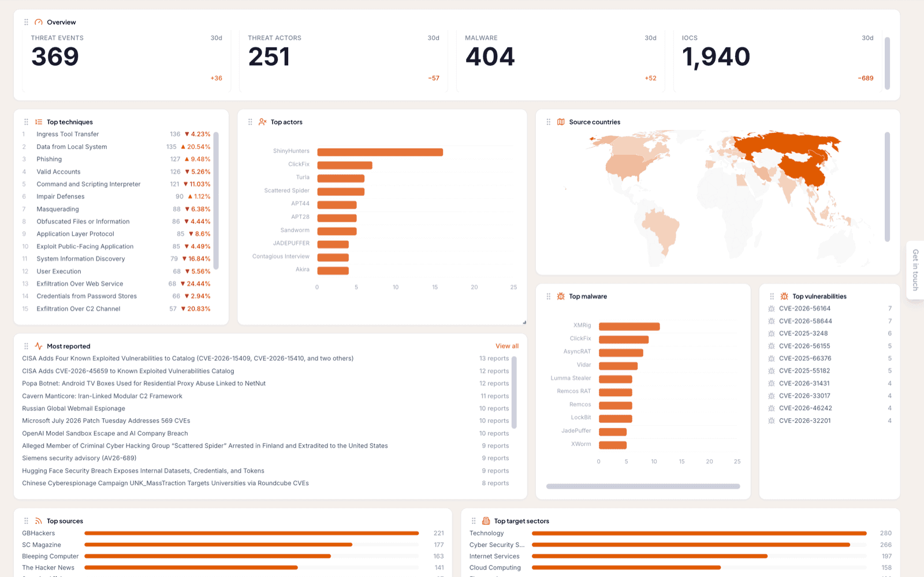Click the Top actors drag handle
Image resolution: width=924 pixels, height=577 pixels.
pyautogui.click(x=250, y=122)
